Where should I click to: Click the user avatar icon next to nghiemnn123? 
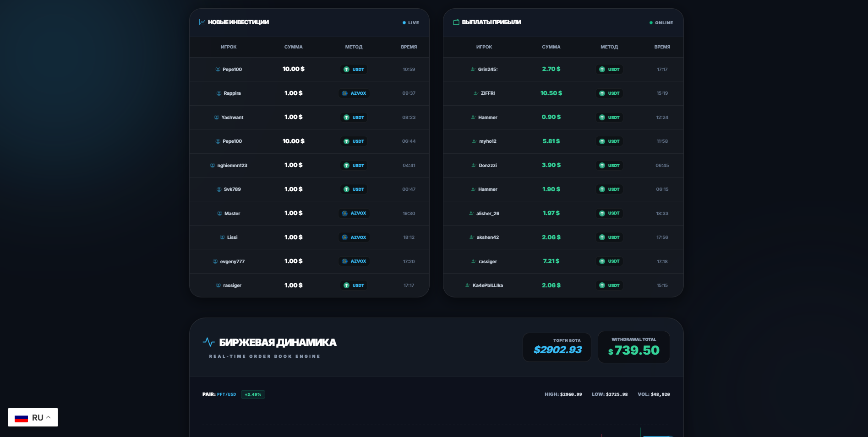[x=213, y=165]
